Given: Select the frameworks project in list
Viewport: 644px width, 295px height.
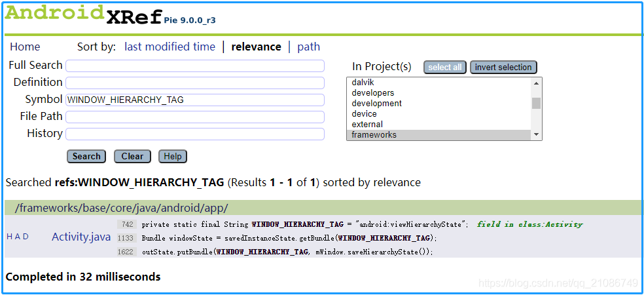Looking at the screenshot, I should [439, 134].
